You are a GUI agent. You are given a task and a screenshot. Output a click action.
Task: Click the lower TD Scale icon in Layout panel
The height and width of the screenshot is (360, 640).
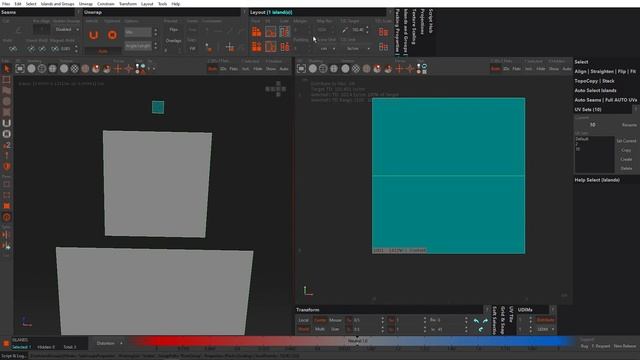(383, 47)
